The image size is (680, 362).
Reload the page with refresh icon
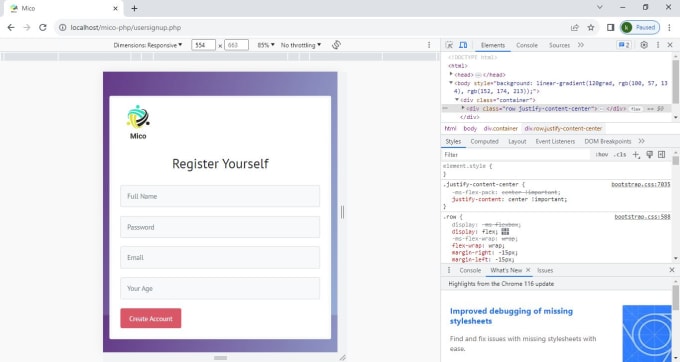point(42,27)
